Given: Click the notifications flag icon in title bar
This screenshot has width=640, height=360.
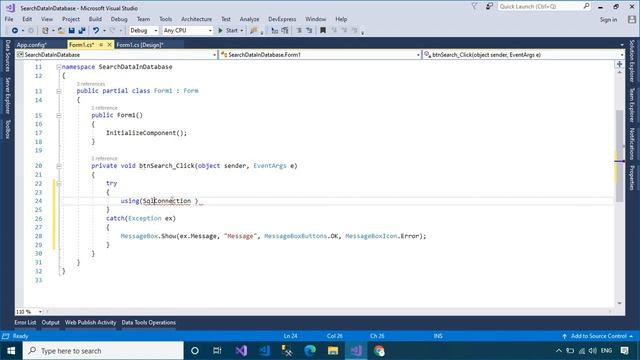Looking at the screenshot, I should tap(474, 7).
